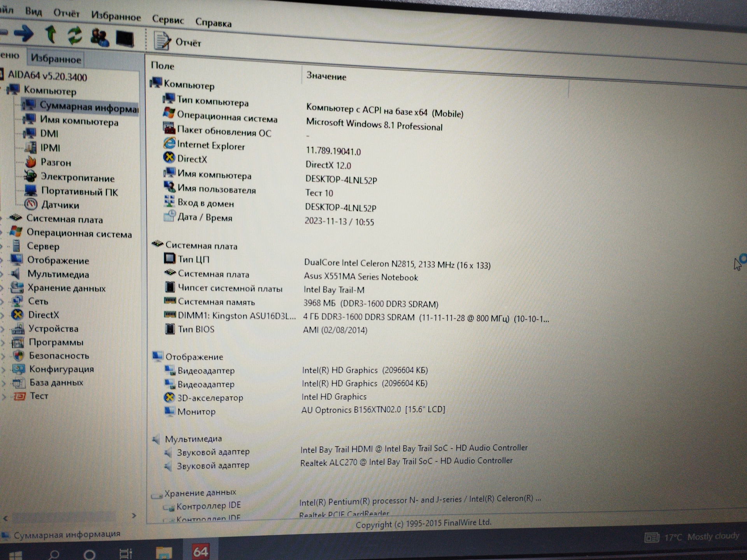This screenshot has height=560, width=747.
Task: Click the Мультимедиа speaker tree icon
Action: point(16,273)
